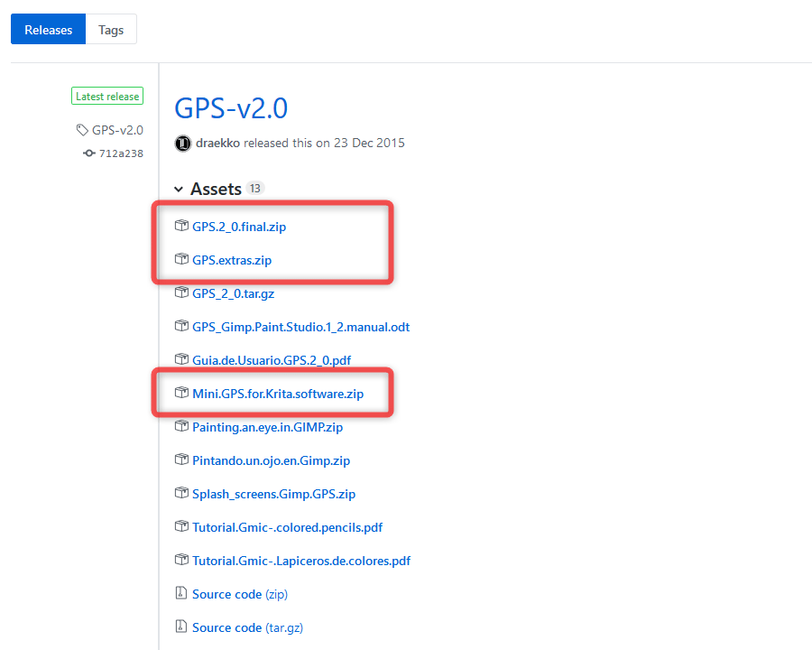Click package icon next to colored.pencils.pdf
The height and width of the screenshot is (650, 812).
click(x=181, y=526)
